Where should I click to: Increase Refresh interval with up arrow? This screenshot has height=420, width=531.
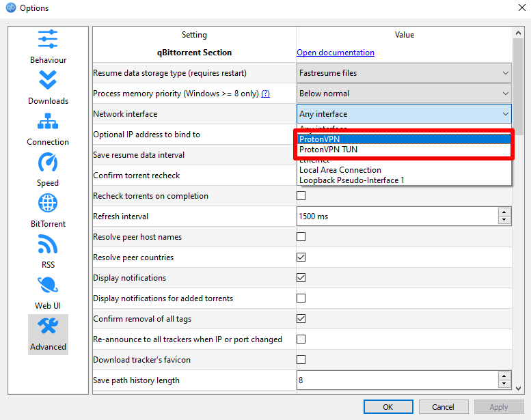[504, 212]
